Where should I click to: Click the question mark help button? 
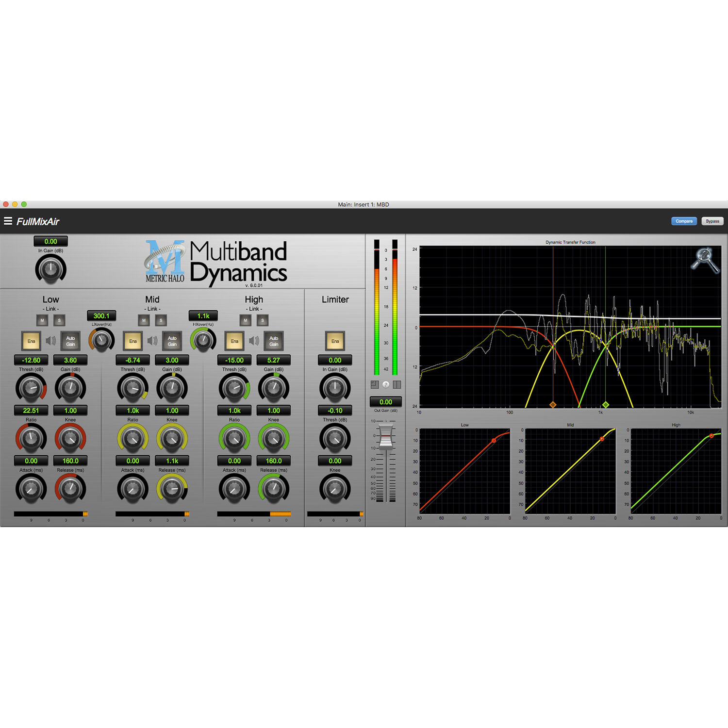point(386,384)
